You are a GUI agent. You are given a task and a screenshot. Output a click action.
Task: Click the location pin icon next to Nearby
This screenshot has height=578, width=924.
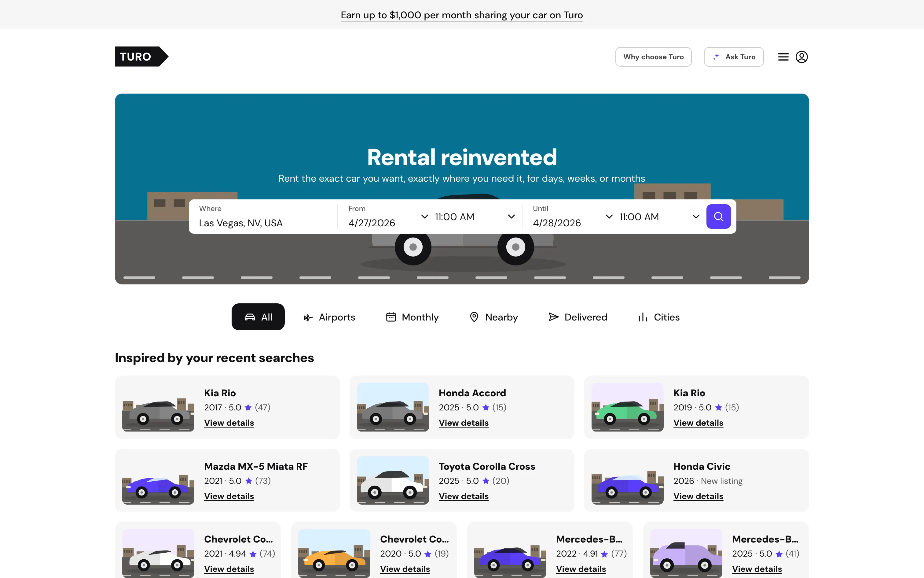474,317
